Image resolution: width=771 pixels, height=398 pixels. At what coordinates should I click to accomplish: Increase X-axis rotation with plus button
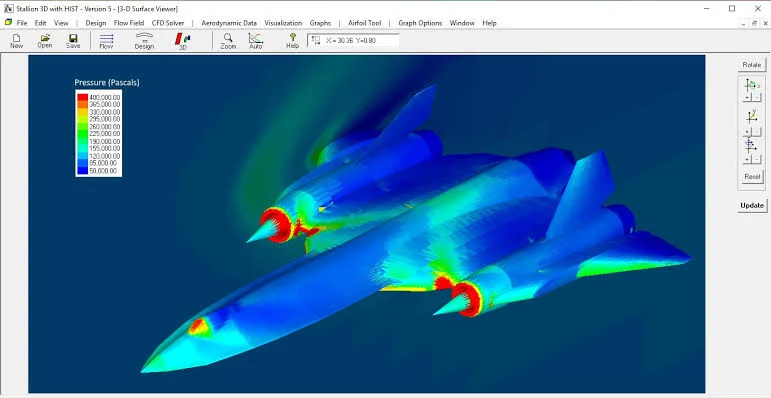747,98
